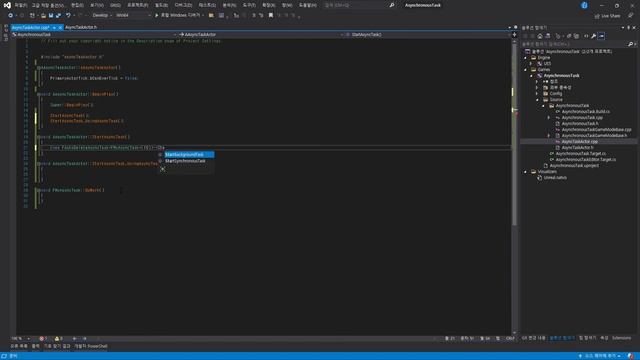The width and height of the screenshot is (640, 360).
Task: Click the source control button in status bar
Action: pyautogui.click(x=600, y=356)
